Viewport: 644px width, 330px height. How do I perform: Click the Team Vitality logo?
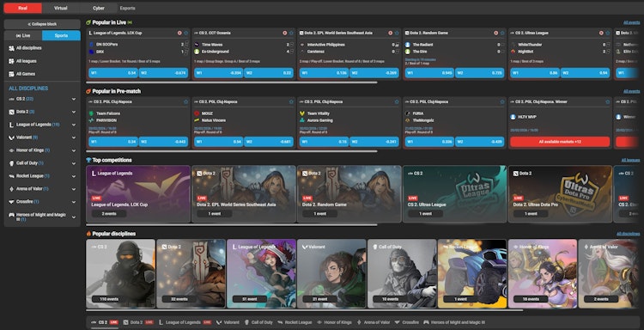coord(302,113)
